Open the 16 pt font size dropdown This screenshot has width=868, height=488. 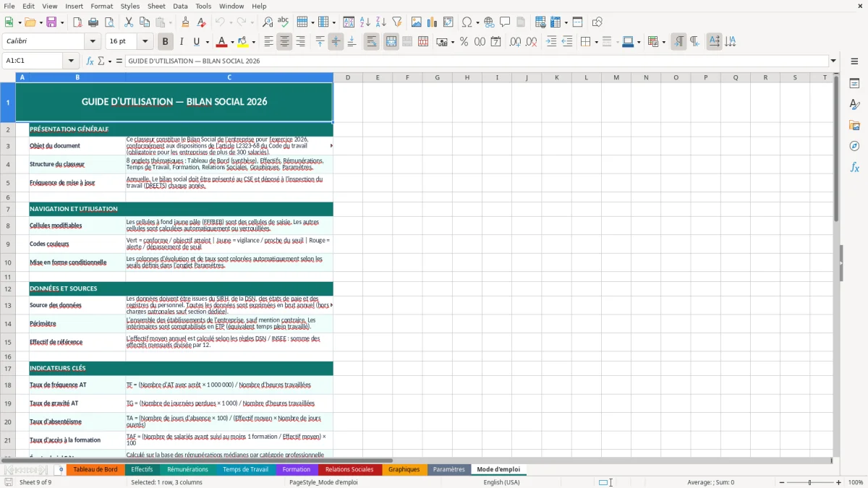coord(145,42)
